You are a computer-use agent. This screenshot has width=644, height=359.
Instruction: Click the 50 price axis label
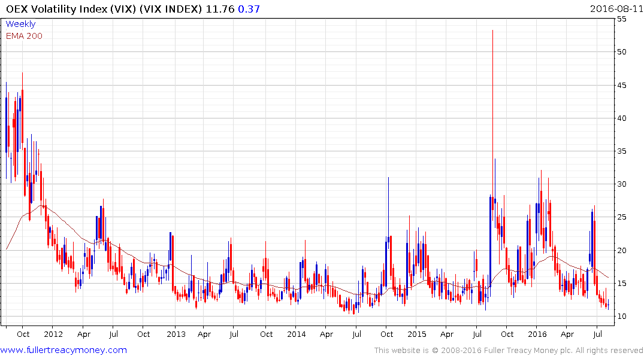coord(621,51)
